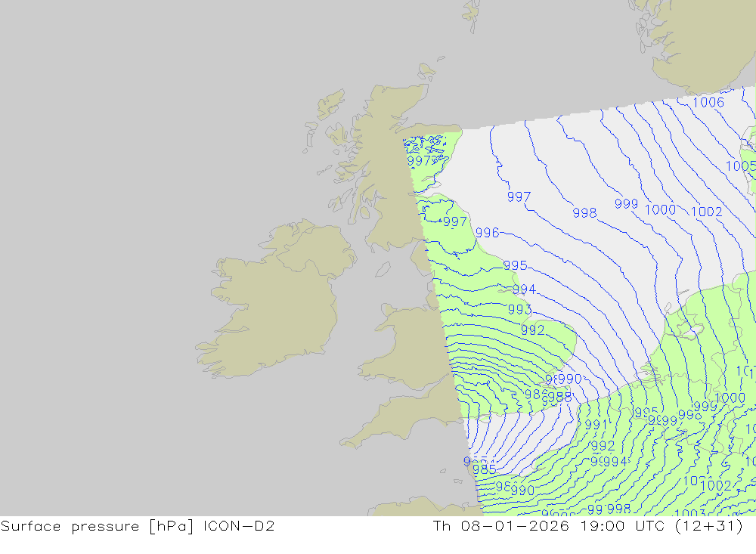Screen dimensions: 756x554
Task: Click the 996 label off England's east coast
Action: (x=488, y=232)
